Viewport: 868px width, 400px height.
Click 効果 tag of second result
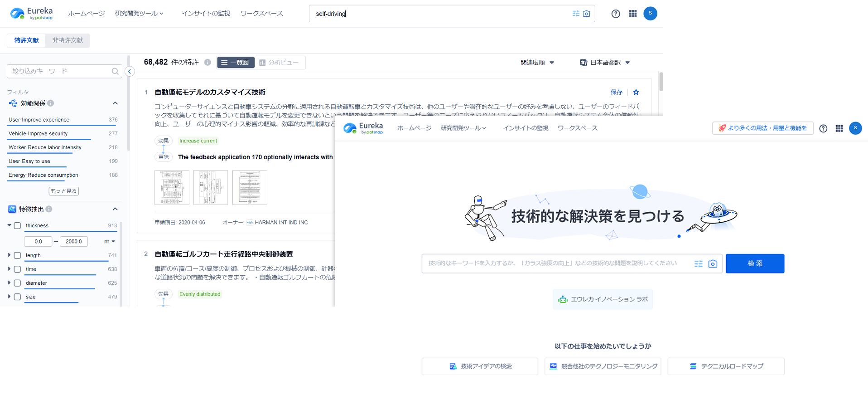164,294
